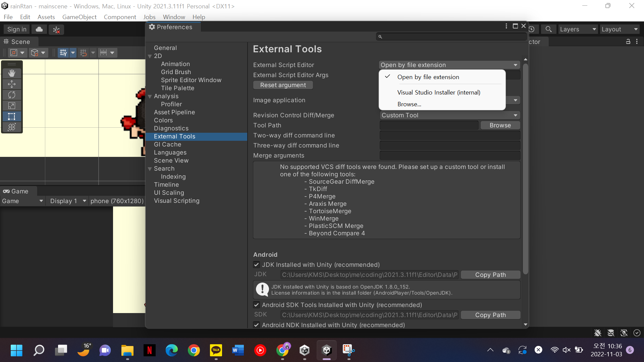This screenshot has height=362, width=644.
Task: Open Preferences window more options menu
Action: (506, 26)
